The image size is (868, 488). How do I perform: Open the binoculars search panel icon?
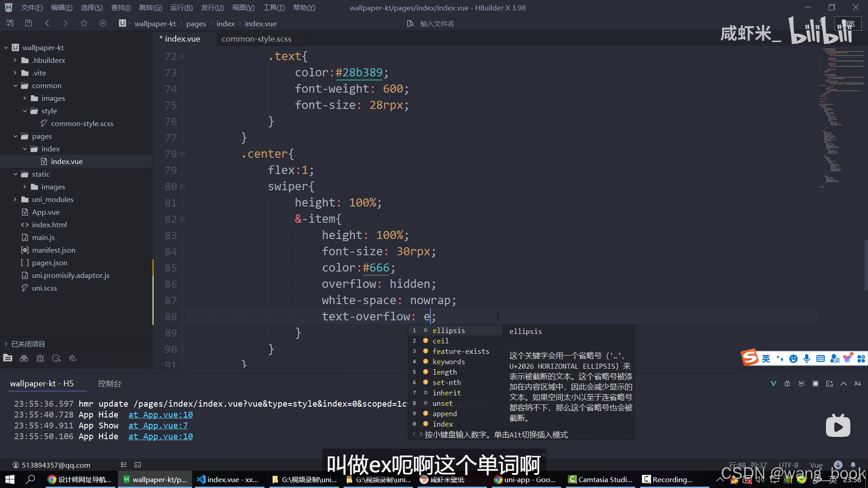point(24,358)
